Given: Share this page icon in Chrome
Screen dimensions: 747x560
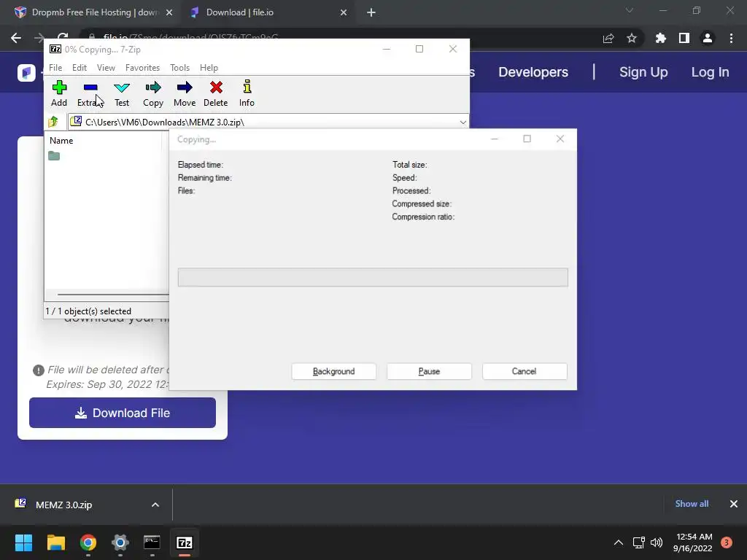Looking at the screenshot, I should click(608, 39).
